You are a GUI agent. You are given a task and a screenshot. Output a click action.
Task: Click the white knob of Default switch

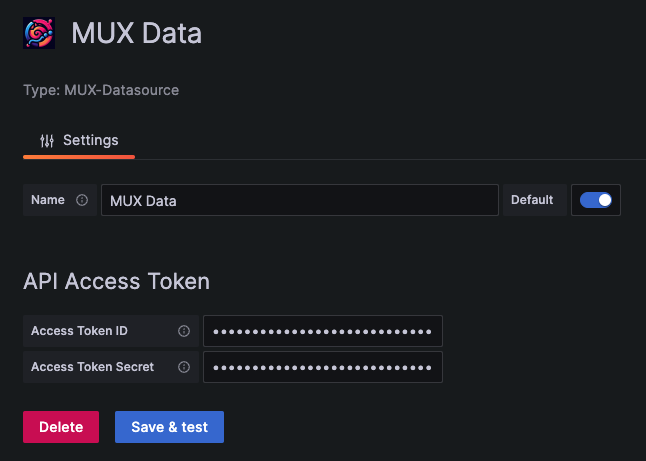pos(604,200)
